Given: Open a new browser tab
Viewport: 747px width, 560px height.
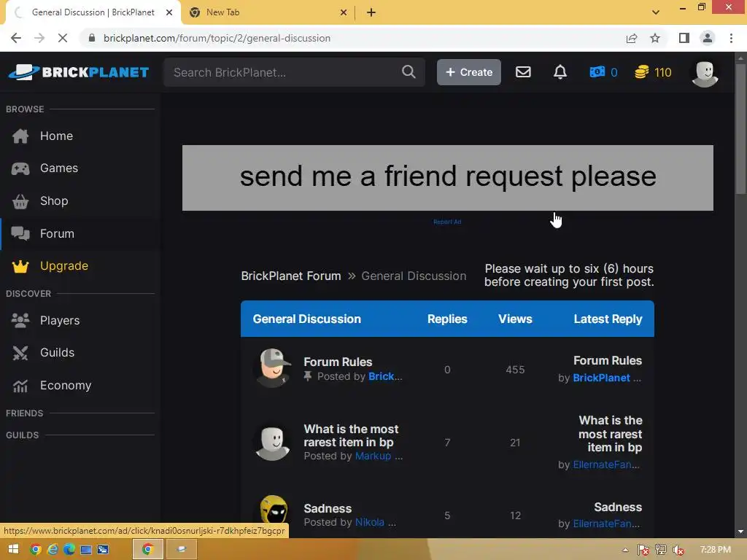Looking at the screenshot, I should (371, 12).
